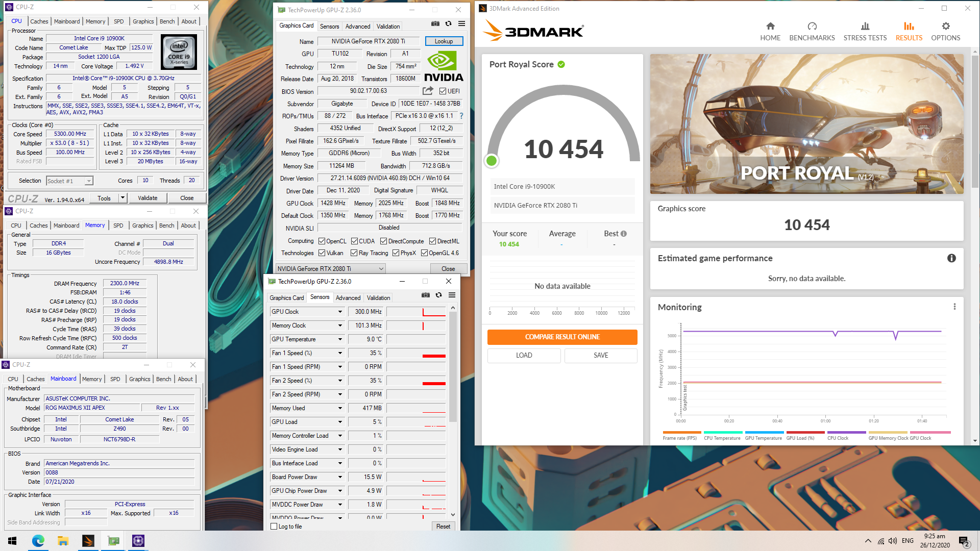Open Windows Start menu
Screen dimensions: 980x551
(x=12, y=541)
